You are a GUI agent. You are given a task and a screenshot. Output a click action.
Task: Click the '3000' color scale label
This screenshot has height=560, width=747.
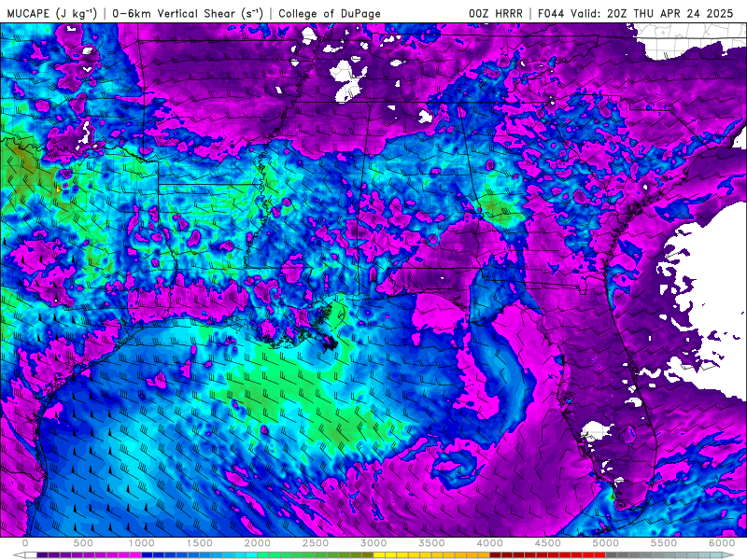click(373, 543)
